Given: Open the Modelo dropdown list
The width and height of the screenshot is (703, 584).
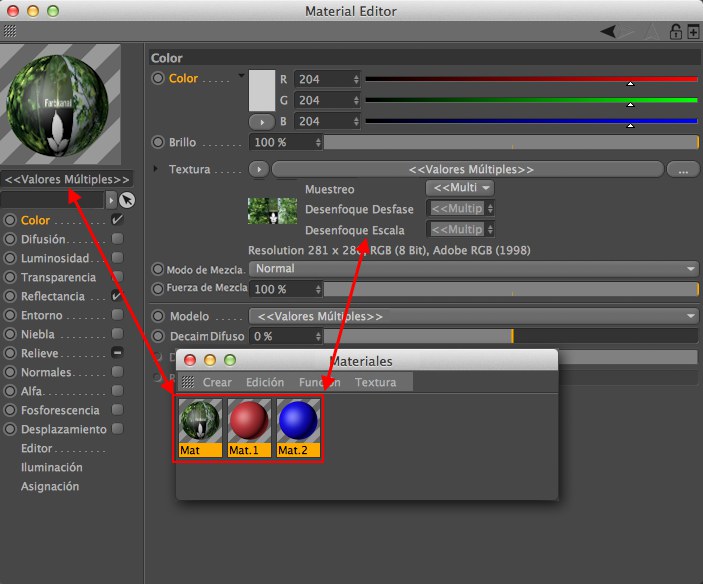Looking at the screenshot, I should (473, 316).
